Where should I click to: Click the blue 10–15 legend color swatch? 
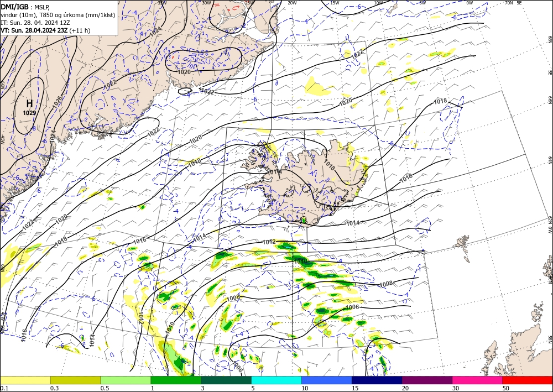(327, 380)
